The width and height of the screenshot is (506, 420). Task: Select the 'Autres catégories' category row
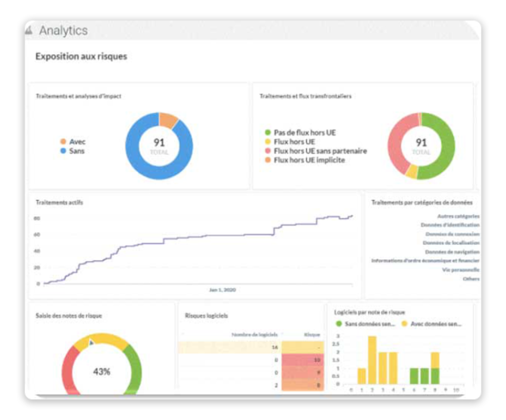[x=458, y=216]
